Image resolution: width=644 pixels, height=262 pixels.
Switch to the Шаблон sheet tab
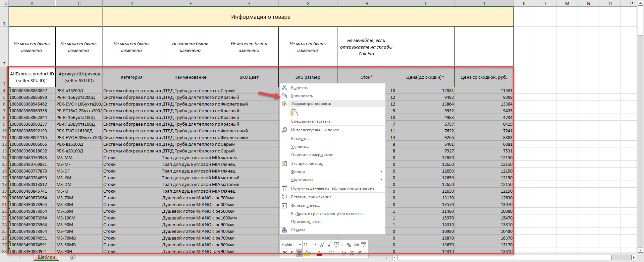[46, 257]
